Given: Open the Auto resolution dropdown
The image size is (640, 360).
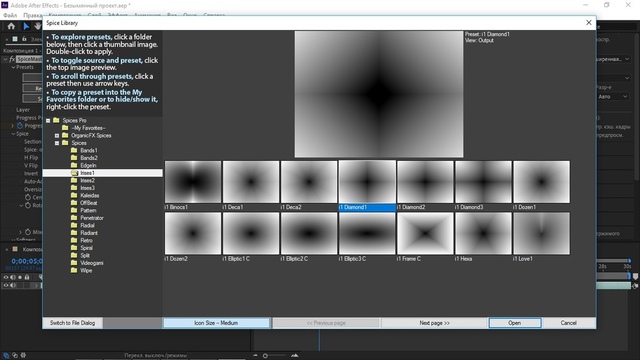Looking at the screenshot, I should tap(613, 97).
